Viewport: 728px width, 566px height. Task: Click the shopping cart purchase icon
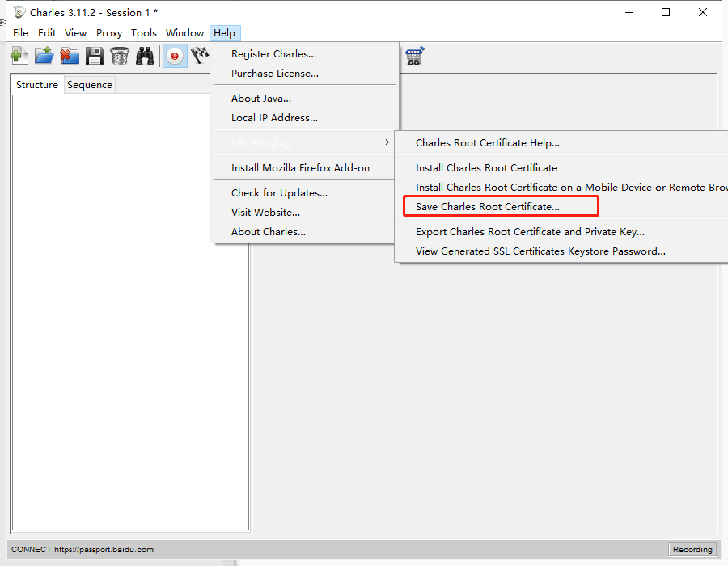click(x=415, y=56)
